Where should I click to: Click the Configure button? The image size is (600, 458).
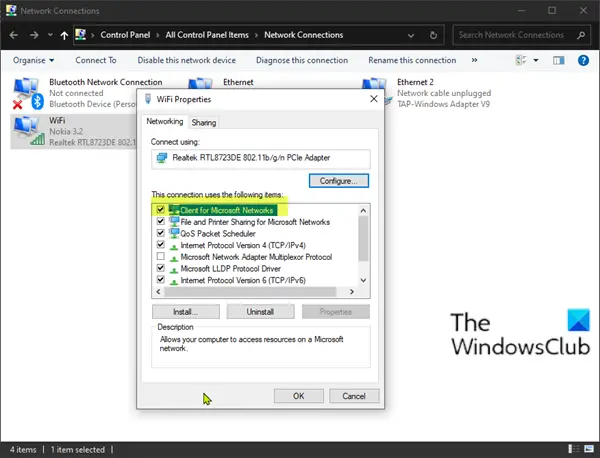pos(339,181)
